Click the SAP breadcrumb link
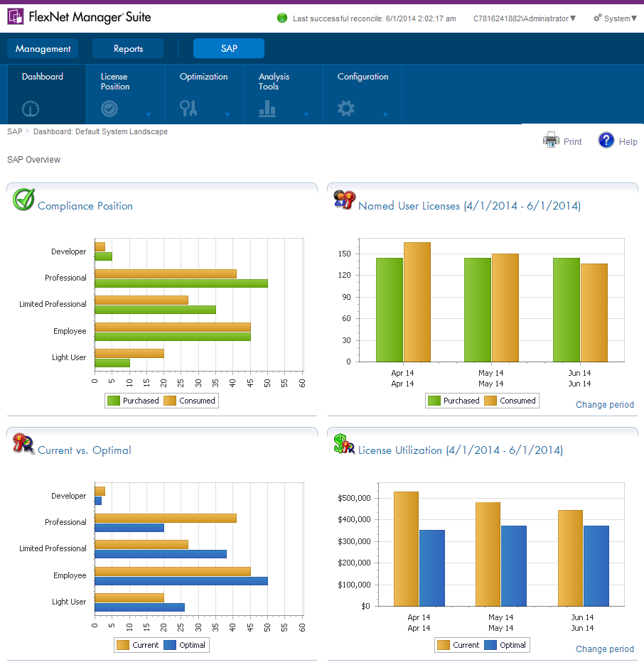644x667 pixels. (x=14, y=131)
